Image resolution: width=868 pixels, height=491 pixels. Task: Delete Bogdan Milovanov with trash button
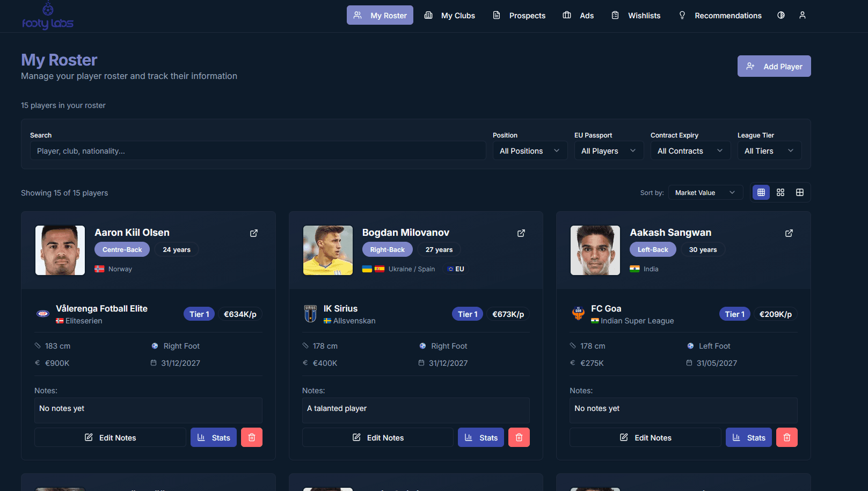(519, 437)
